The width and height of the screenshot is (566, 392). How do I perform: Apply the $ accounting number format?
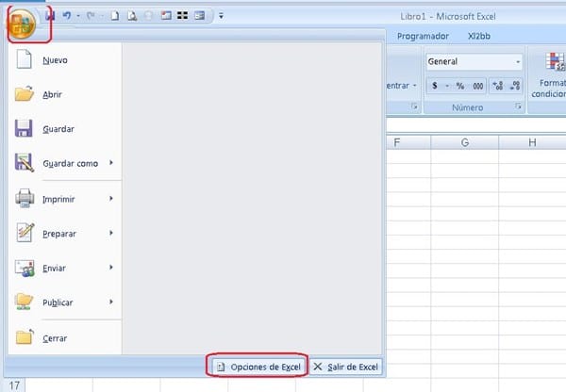coord(435,86)
